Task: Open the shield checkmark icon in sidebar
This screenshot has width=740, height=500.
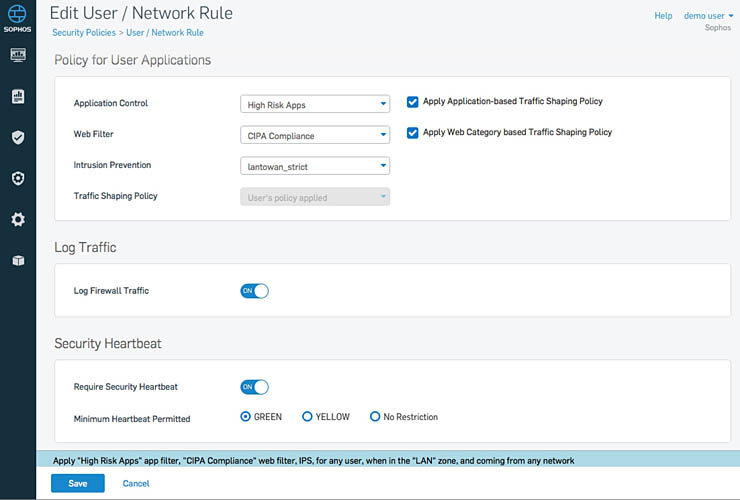Action: (x=18, y=137)
